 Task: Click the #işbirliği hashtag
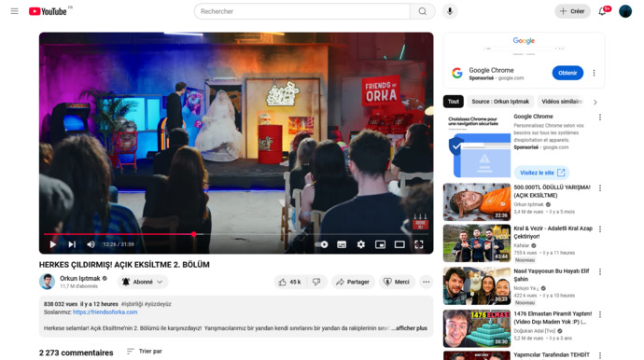132,304
